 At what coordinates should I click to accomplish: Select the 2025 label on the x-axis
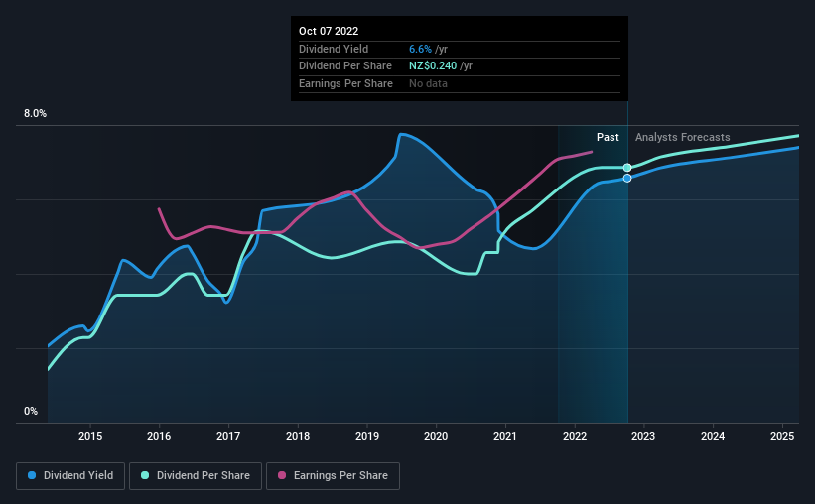(781, 436)
